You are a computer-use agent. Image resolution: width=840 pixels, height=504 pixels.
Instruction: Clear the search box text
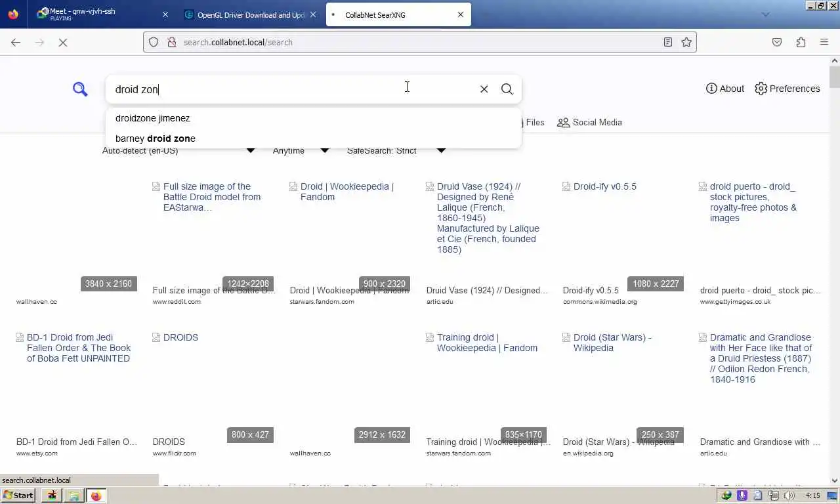click(x=484, y=89)
